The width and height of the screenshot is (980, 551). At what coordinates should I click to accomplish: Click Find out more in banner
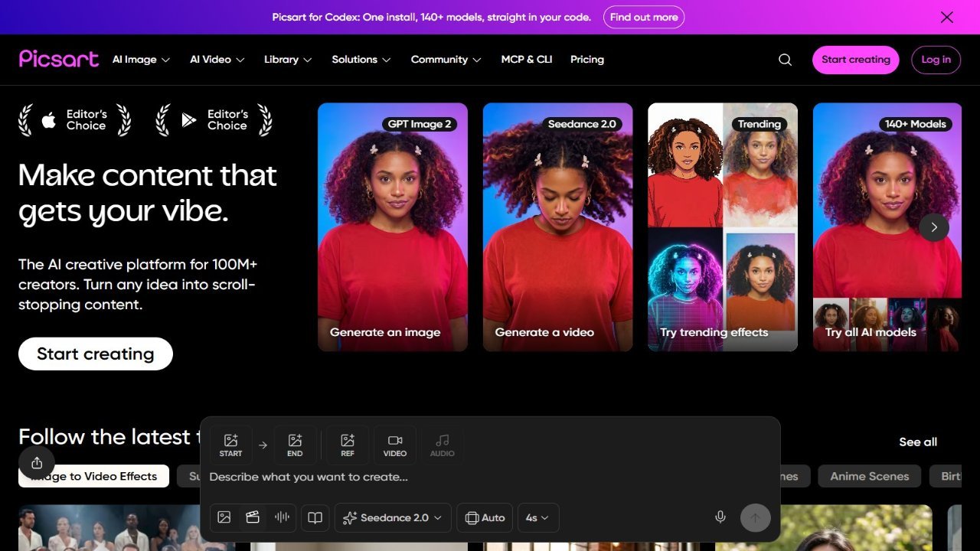pos(644,17)
